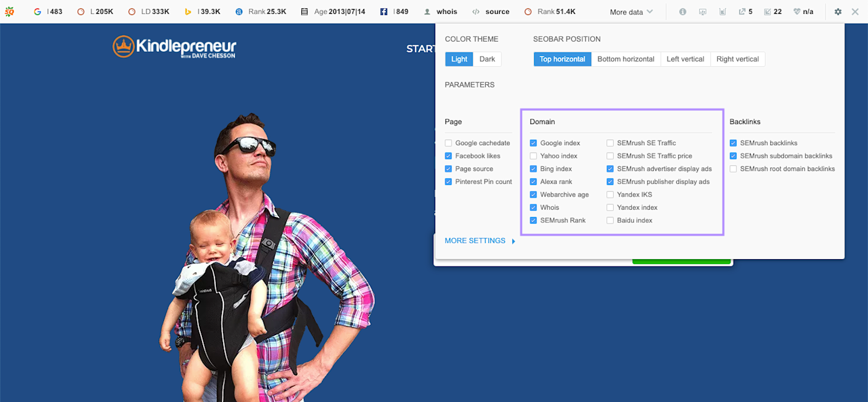Screen dimensions: 868x402
Task: Click the external links icon
Action: 742,11
